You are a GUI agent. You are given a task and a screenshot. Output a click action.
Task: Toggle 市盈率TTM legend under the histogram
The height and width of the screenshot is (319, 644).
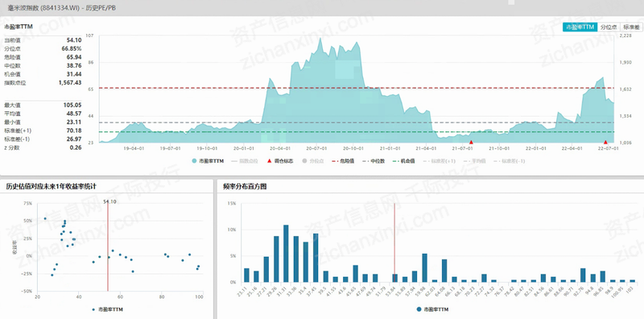[433, 309]
